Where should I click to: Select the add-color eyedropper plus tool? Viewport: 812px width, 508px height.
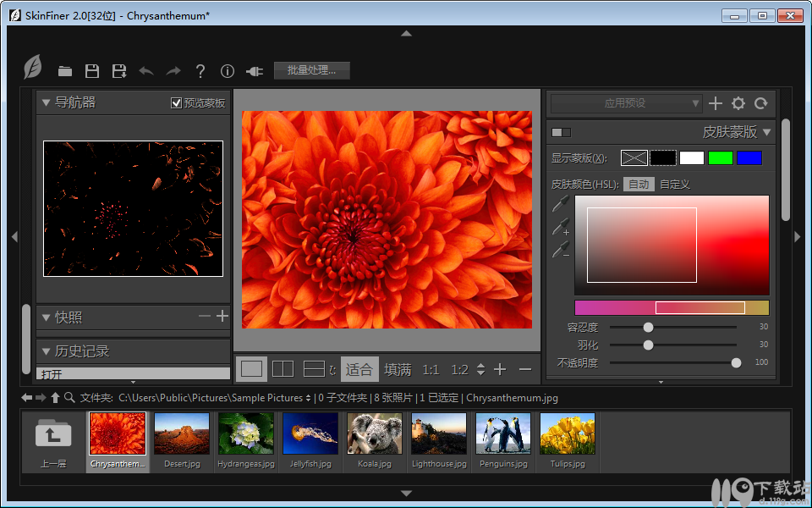tap(561, 227)
